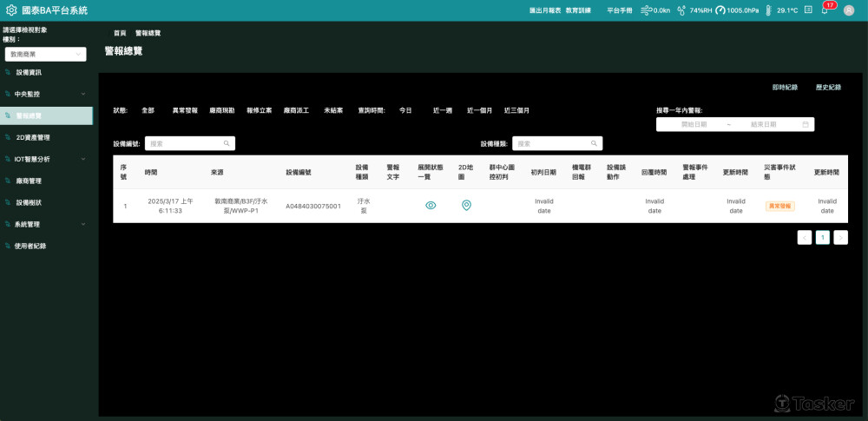This screenshot has width=868, height=421.
Task: Expand the 中央監控 sidebar menu
Action: pos(47,94)
